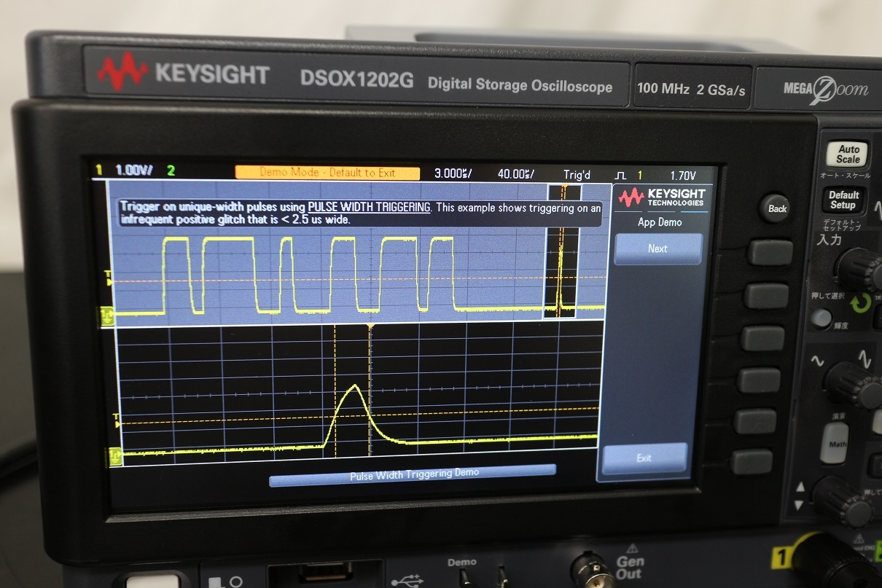Push the round 輝度 intensity button
The image size is (882, 588).
click(x=821, y=318)
